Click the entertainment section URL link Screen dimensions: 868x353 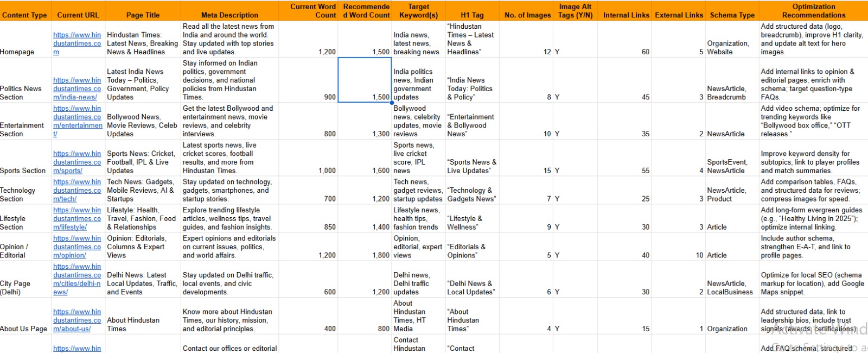pos(77,121)
